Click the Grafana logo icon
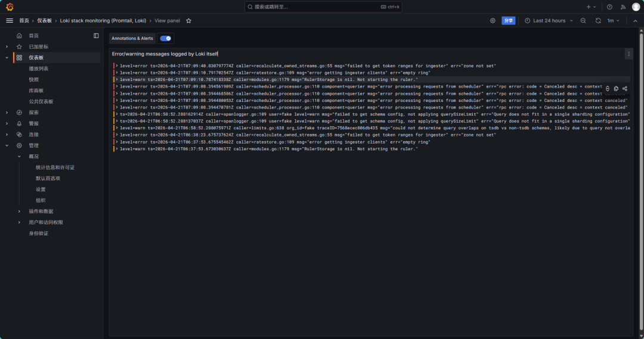Image resolution: width=644 pixels, height=339 pixels. pos(10,7)
